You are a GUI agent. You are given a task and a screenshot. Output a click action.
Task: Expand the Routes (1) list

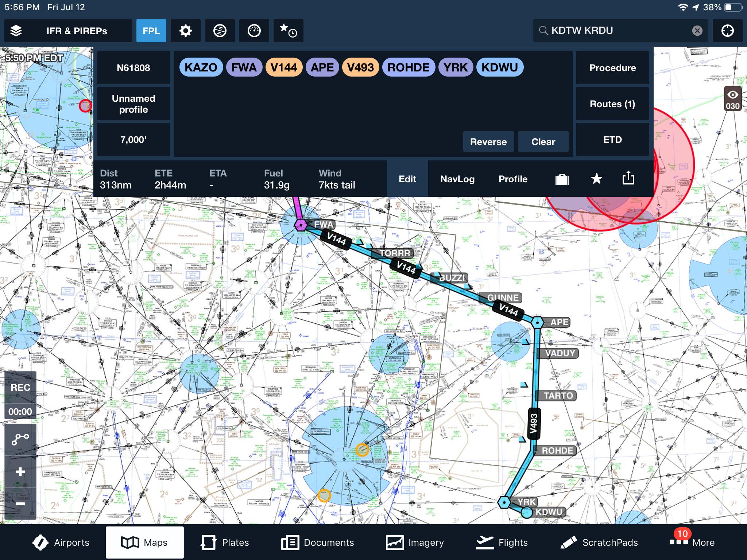click(612, 104)
